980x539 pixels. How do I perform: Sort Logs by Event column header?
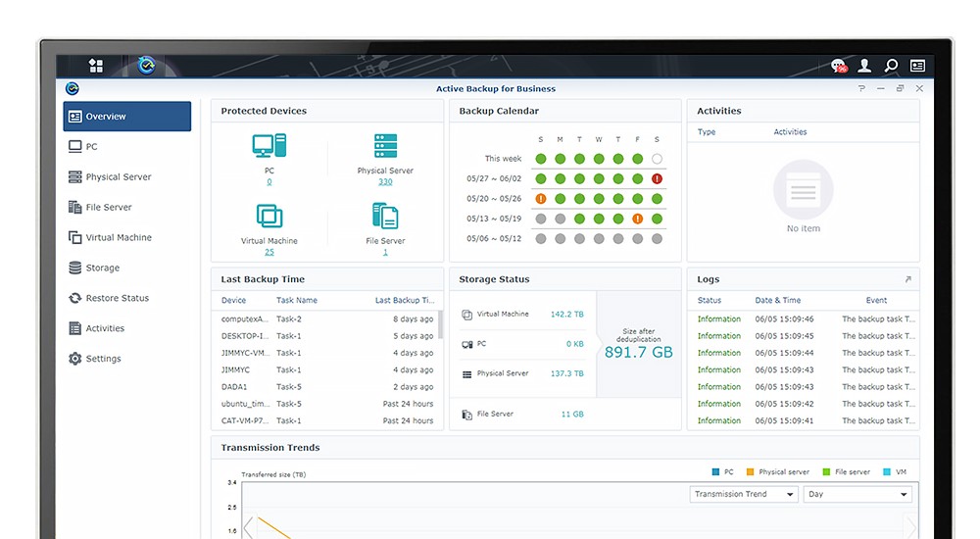coord(876,300)
